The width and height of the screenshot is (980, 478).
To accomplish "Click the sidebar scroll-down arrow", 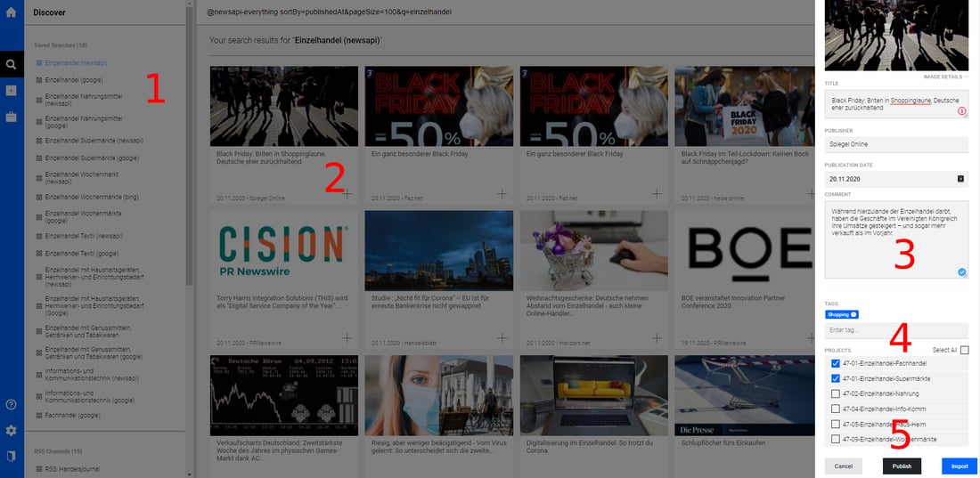I will [x=190, y=474].
